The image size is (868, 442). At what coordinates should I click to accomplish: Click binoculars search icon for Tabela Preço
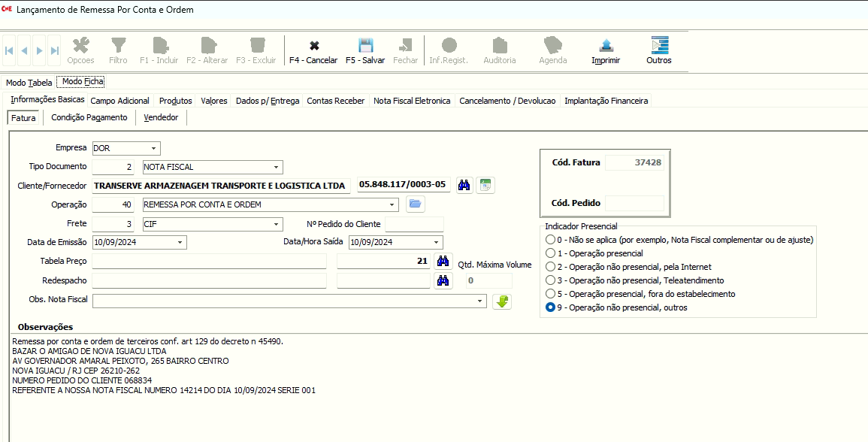click(x=443, y=261)
